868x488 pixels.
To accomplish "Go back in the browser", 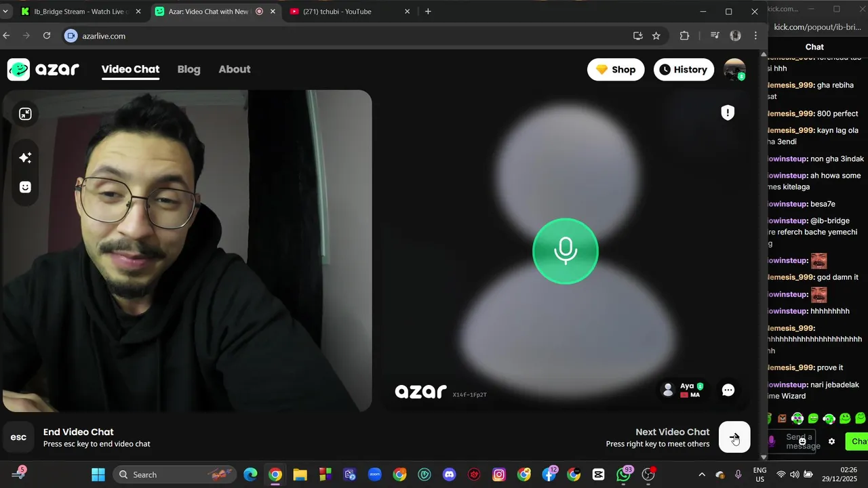I will pyautogui.click(x=6, y=36).
